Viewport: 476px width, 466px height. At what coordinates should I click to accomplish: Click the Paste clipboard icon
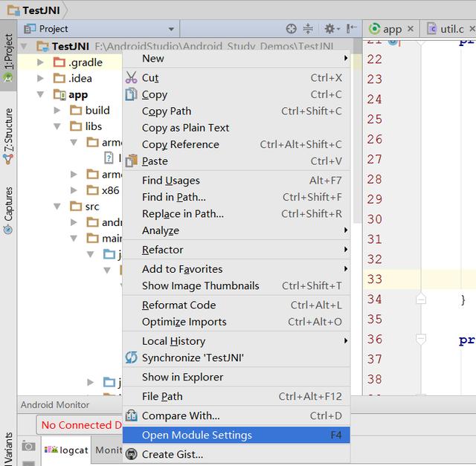[131, 161]
